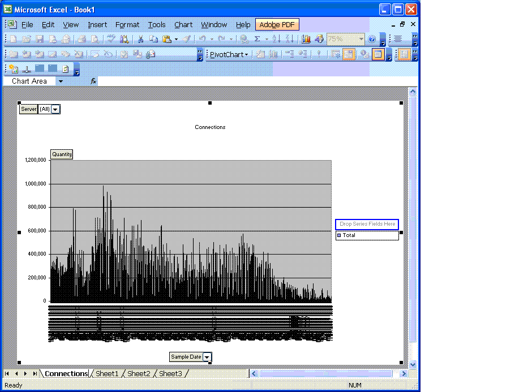
Task: Open the PivotChart toolbar dropdown menu
Action: [229, 54]
